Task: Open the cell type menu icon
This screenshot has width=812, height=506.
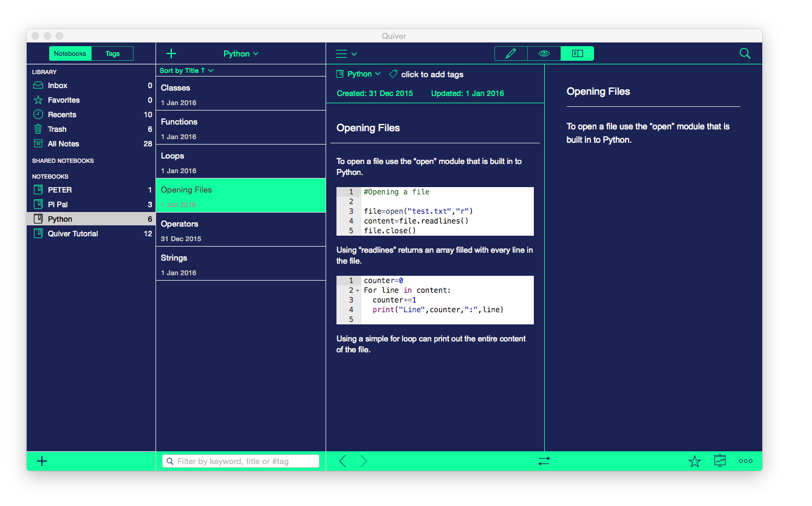Action: [346, 54]
